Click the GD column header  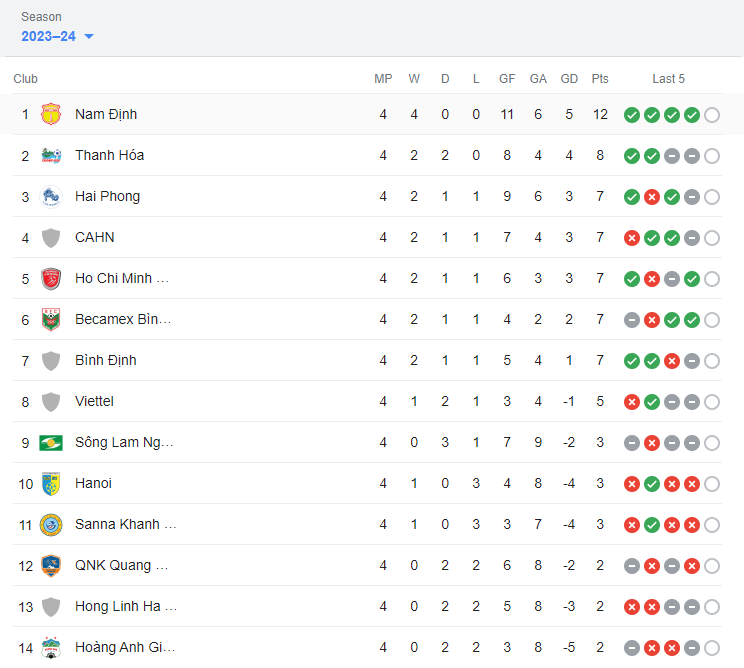[569, 79]
